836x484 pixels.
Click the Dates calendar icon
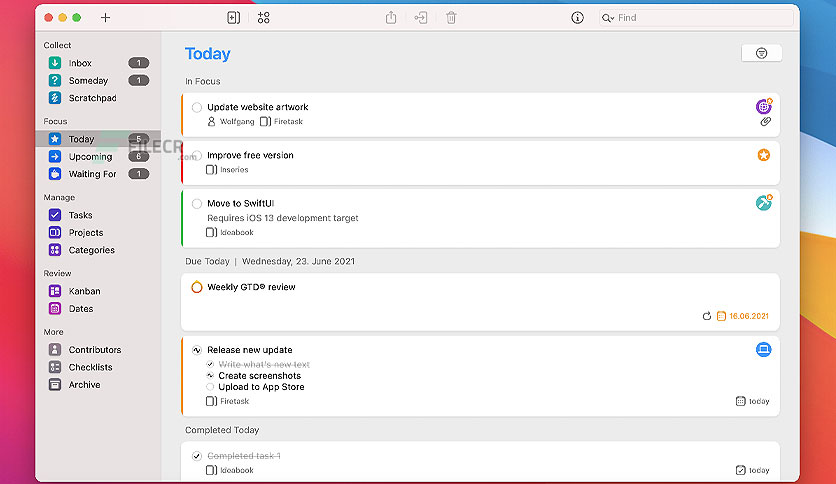(55, 309)
